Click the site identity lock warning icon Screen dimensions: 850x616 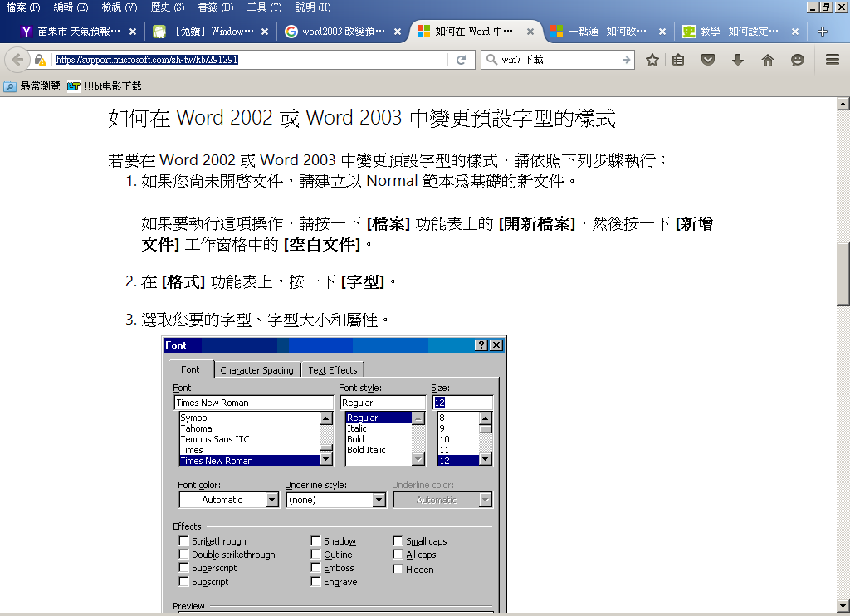(x=41, y=60)
